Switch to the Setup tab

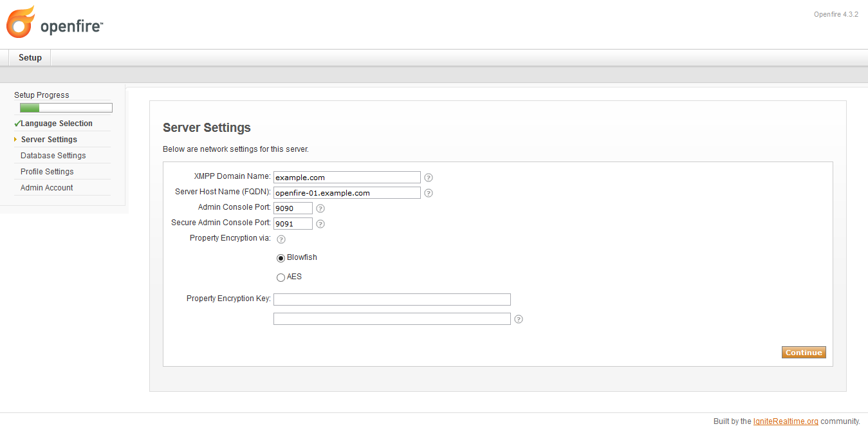coord(29,57)
